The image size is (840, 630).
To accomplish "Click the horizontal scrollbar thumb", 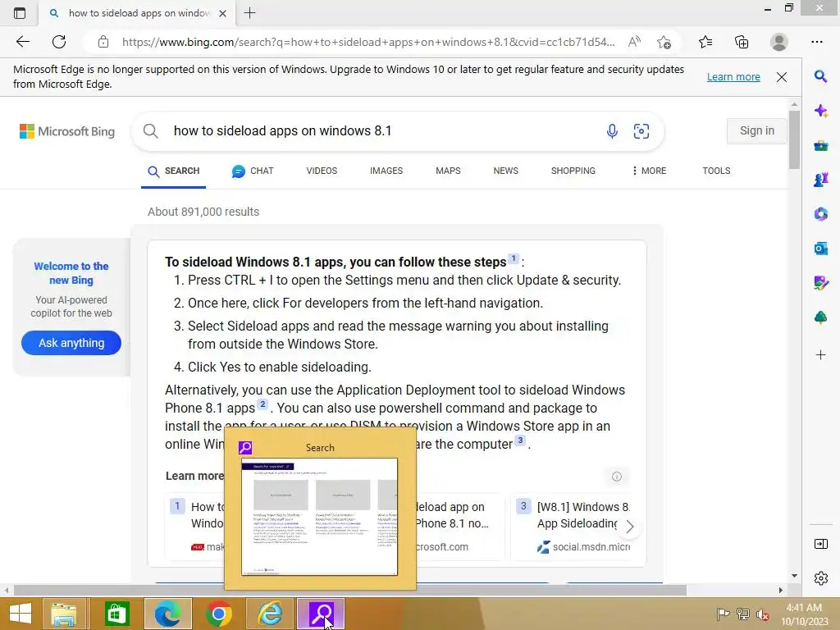I will pos(349,590).
